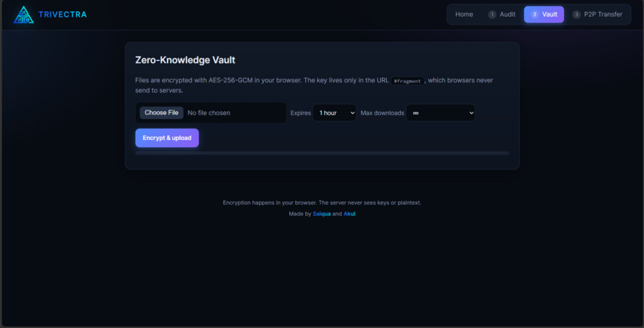The width and height of the screenshot is (644, 328).
Task: Switch to the Audit tab
Action: [502, 14]
